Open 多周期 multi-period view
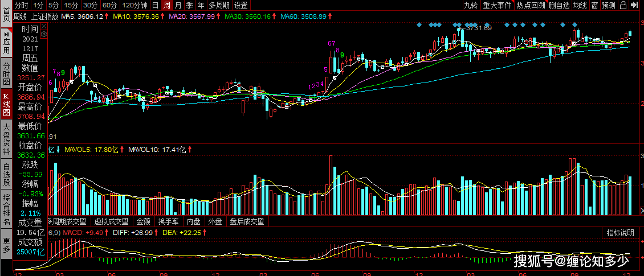 click(x=220, y=5)
